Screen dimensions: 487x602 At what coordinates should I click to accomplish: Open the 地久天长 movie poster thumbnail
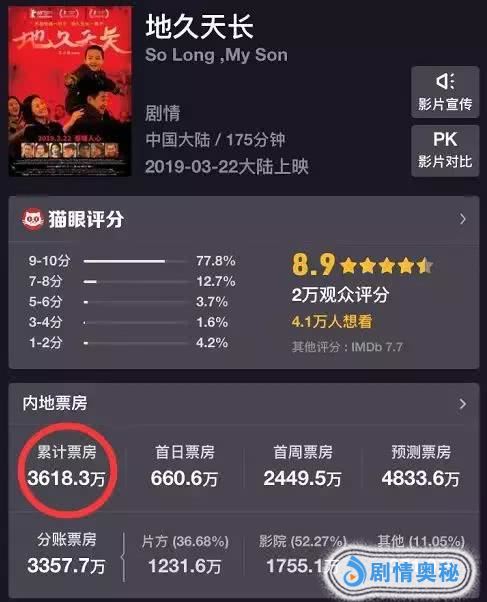[70, 91]
